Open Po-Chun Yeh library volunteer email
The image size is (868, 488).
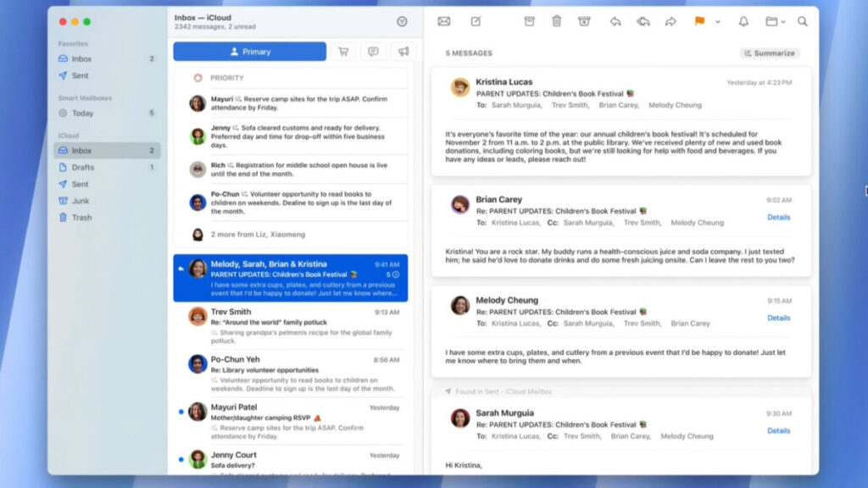pos(291,374)
